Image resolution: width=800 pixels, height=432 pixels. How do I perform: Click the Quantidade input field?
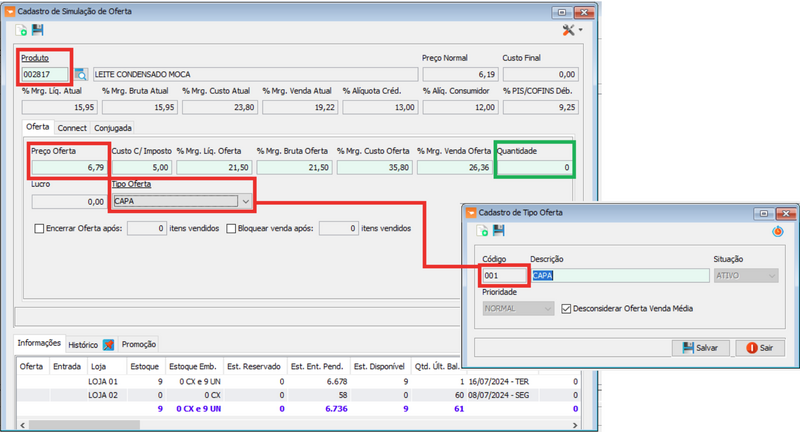pos(537,167)
